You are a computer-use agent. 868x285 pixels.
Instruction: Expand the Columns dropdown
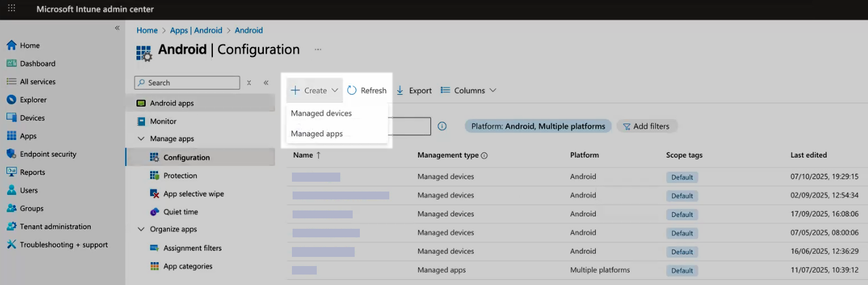point(468,91)
